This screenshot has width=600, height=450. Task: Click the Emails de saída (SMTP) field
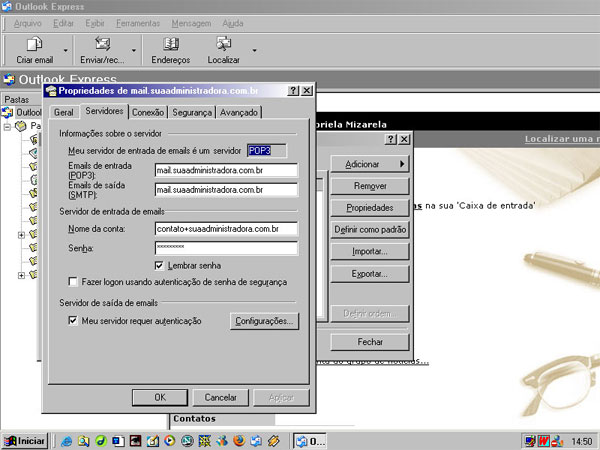pos(225,188)
